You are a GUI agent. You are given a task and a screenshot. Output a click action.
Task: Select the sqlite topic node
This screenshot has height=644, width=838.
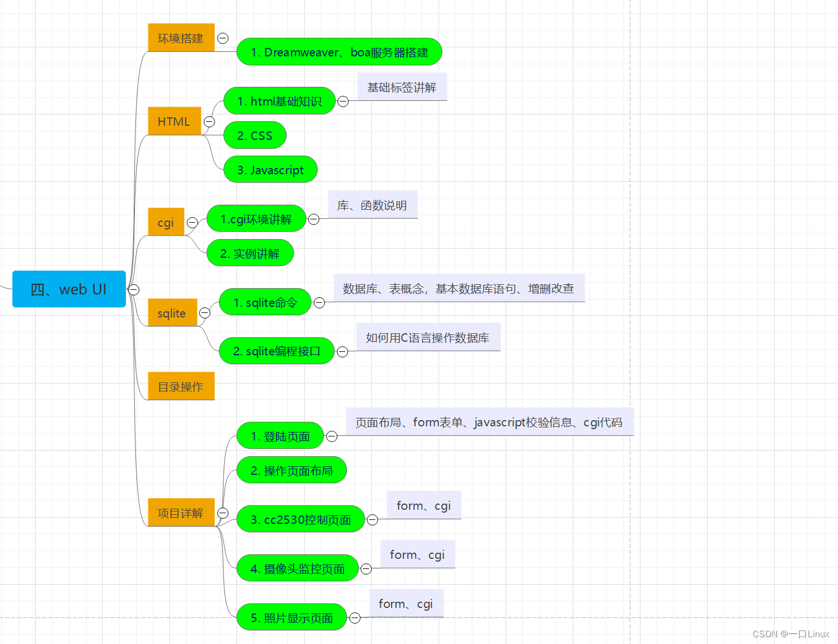pos(172,312)
